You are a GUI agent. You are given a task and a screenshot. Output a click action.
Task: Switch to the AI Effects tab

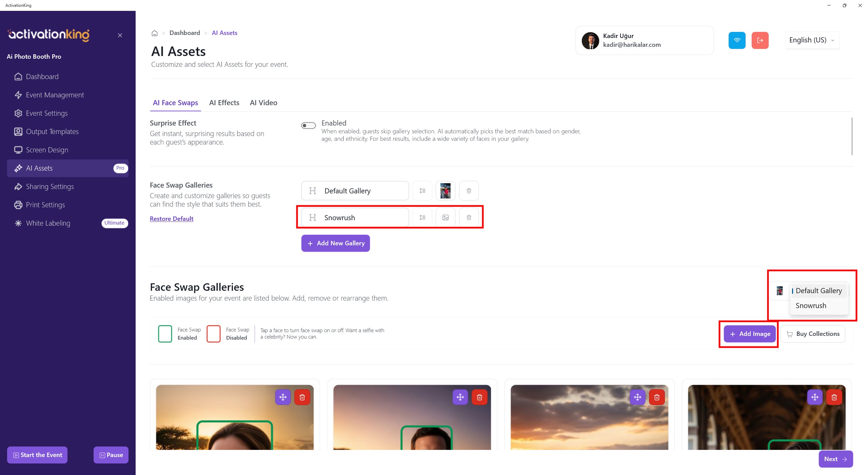pos(224,103)
